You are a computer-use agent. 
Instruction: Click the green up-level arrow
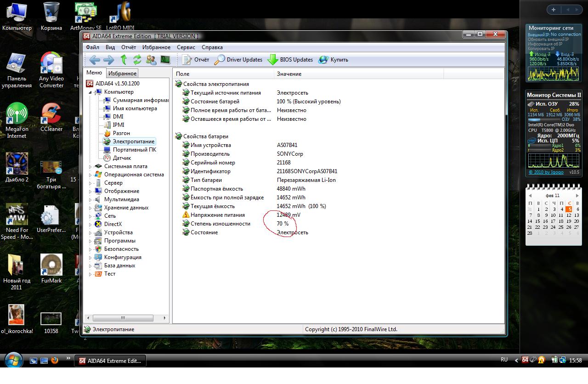point(124,60)
